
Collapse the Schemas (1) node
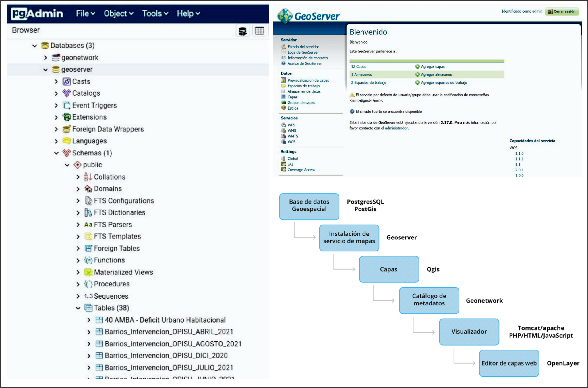click(56, 153)
